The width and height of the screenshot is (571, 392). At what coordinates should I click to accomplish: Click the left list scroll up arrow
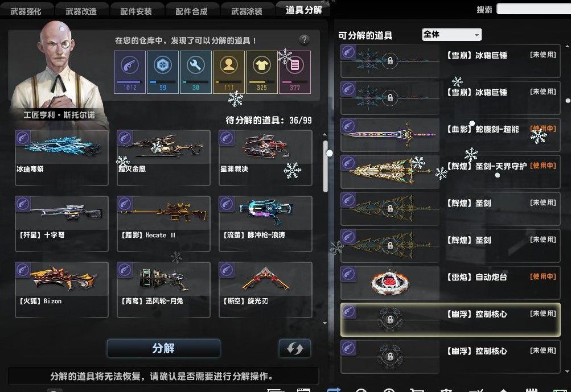coord(324,134)
